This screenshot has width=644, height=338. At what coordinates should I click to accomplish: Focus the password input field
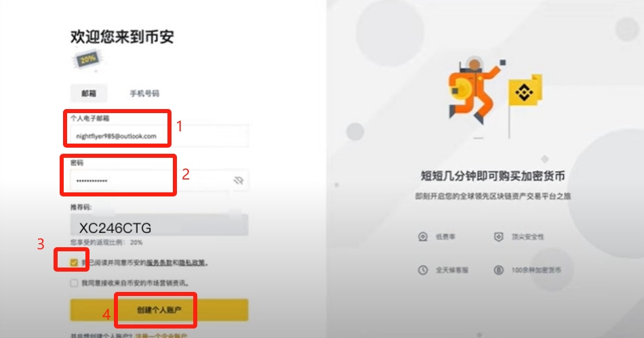point(159,180)
